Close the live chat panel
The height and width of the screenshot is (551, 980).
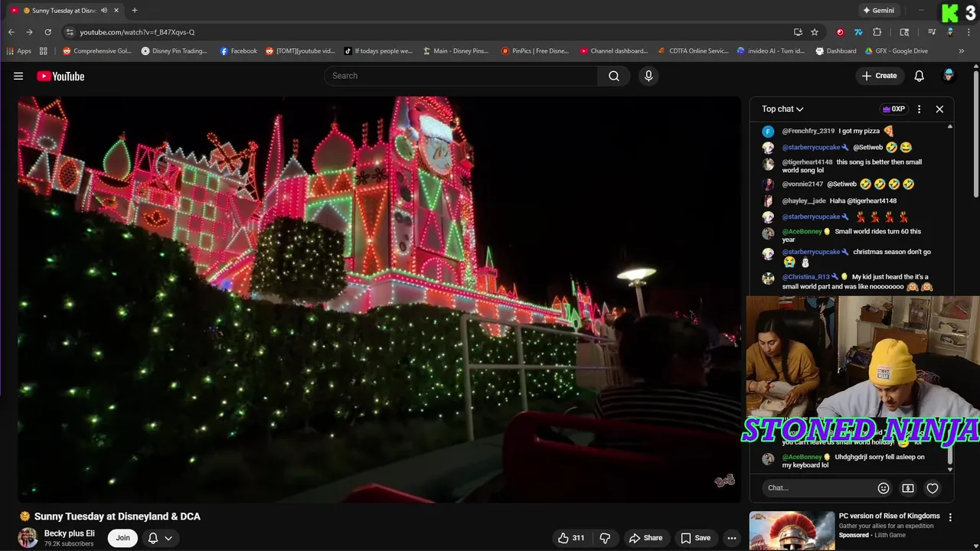click(x=939, y=109)
